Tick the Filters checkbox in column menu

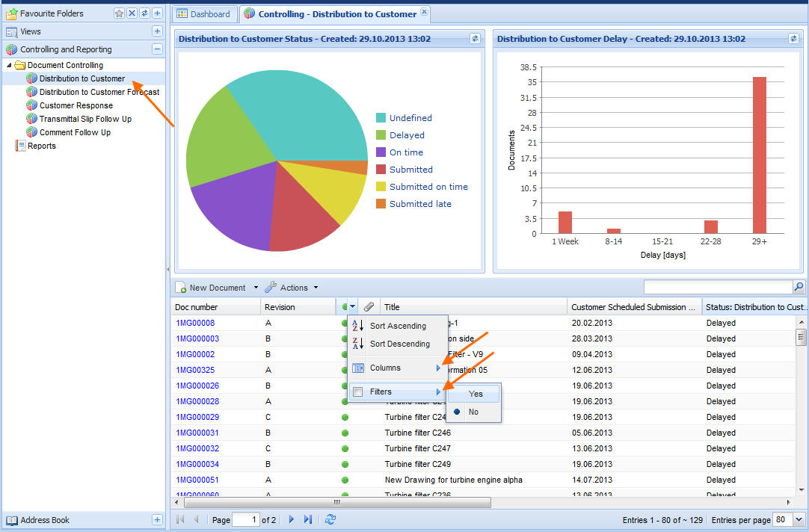tap(358, 392)
